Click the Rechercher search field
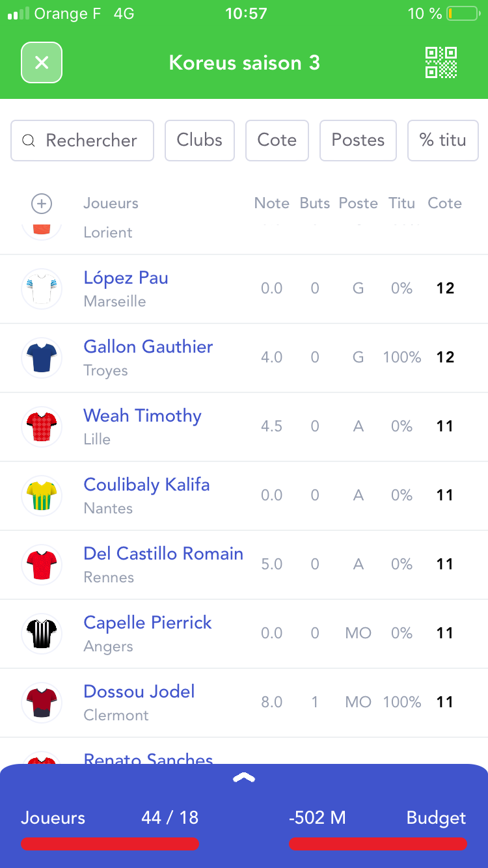488x868 pixels. pos(83,140)
